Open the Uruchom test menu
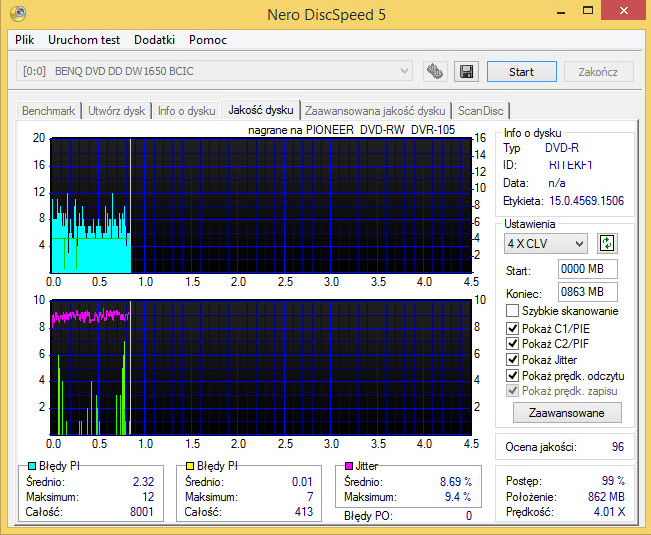The image size is (651, 535). (84, 40)
